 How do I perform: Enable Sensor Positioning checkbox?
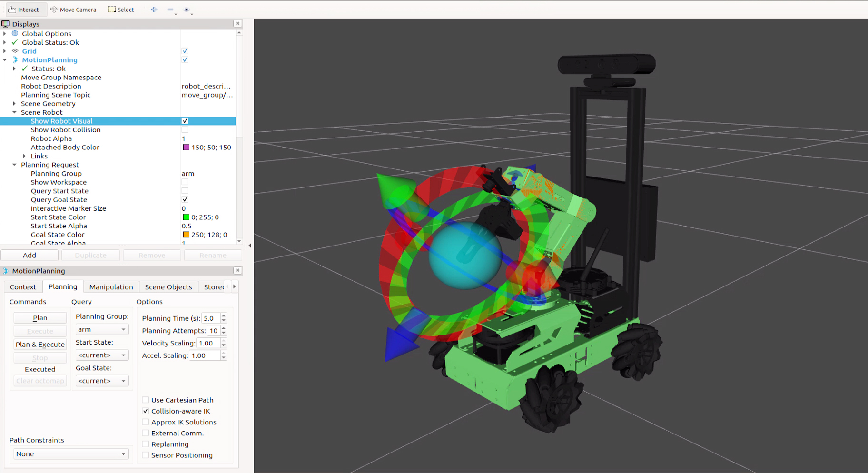pyautogui.click(x=146, y=455)
